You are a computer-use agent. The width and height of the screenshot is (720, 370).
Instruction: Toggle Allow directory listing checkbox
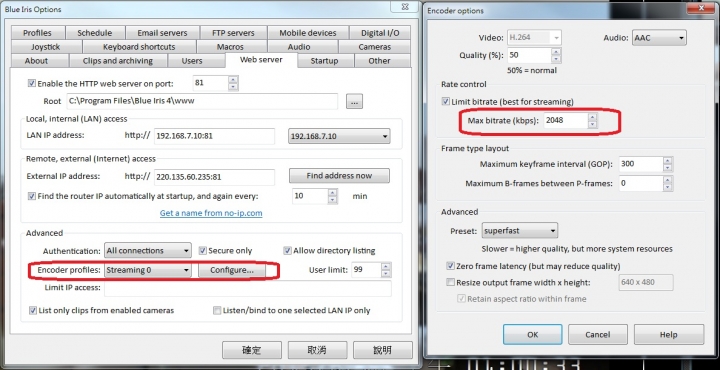point(287,251)
